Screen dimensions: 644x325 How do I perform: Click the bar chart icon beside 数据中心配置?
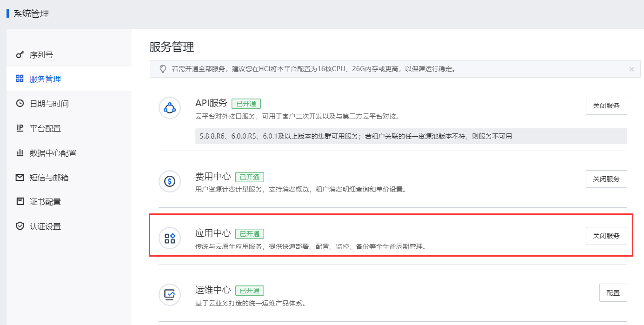[x=20, y=153]
